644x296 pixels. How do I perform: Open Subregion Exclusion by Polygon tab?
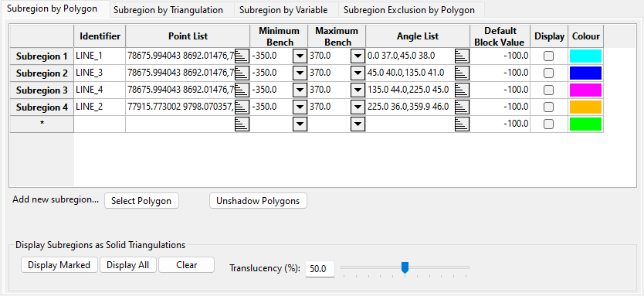[x=409, y=10]
